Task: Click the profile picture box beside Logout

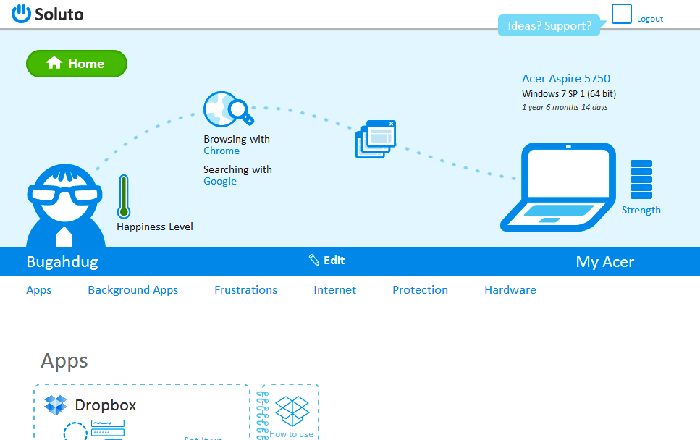Action: pos(622,15)
